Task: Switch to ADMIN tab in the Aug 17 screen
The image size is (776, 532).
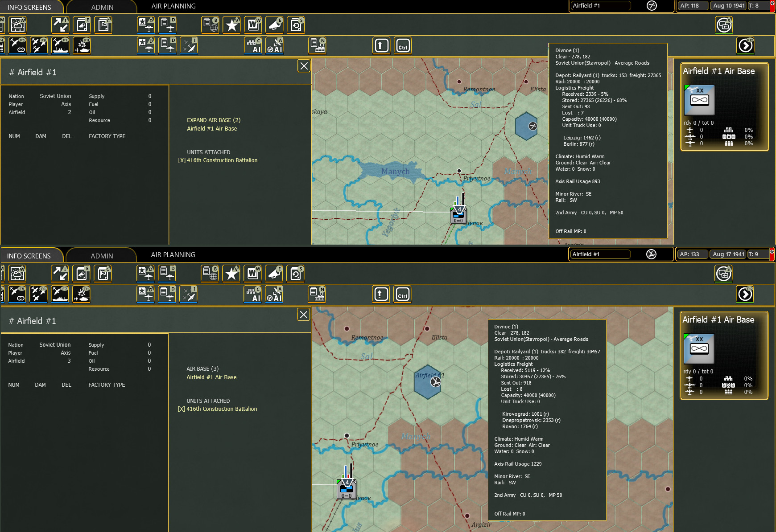Action: pyautogui.click(x=102, y=256)
